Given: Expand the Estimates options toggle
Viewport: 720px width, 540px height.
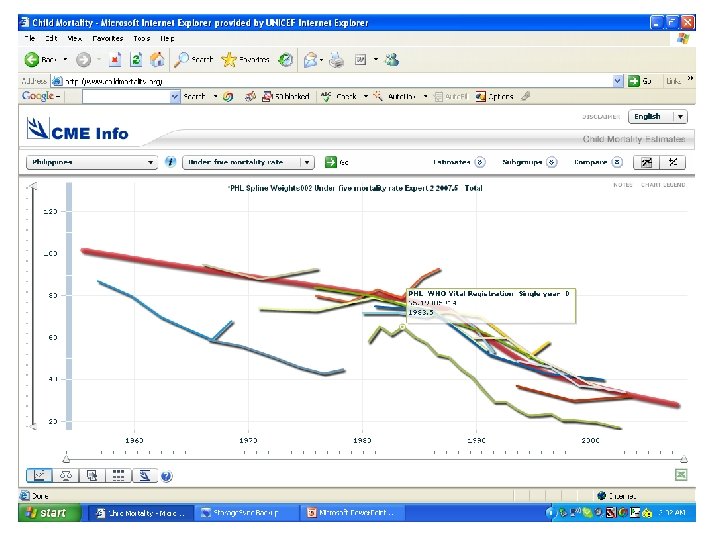Looking at the screenshot, I should coord(480,162).
